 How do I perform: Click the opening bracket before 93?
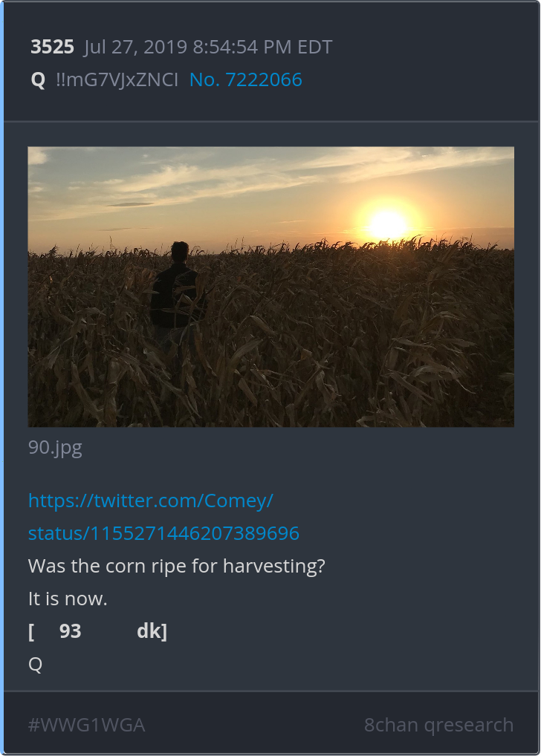31,631
